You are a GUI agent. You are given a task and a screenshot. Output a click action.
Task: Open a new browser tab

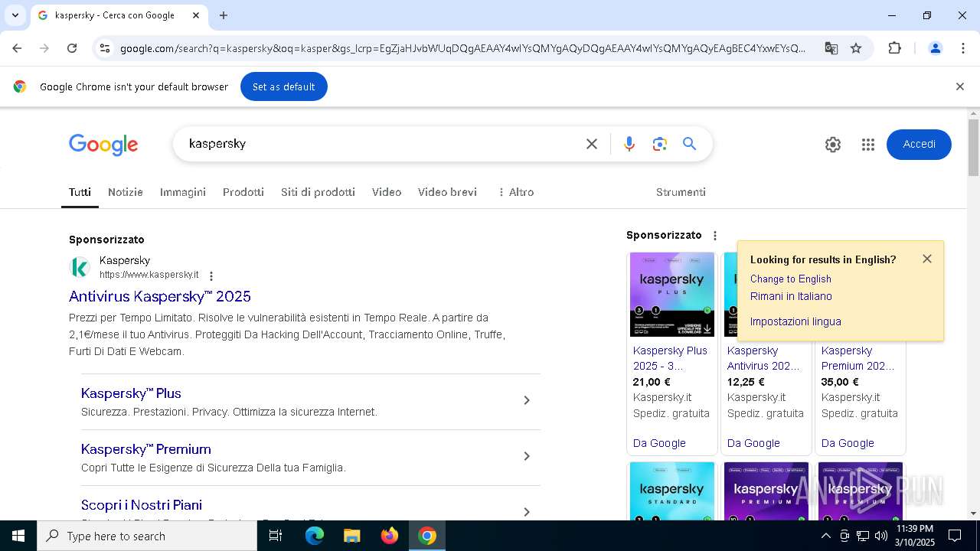pos(224,15)
